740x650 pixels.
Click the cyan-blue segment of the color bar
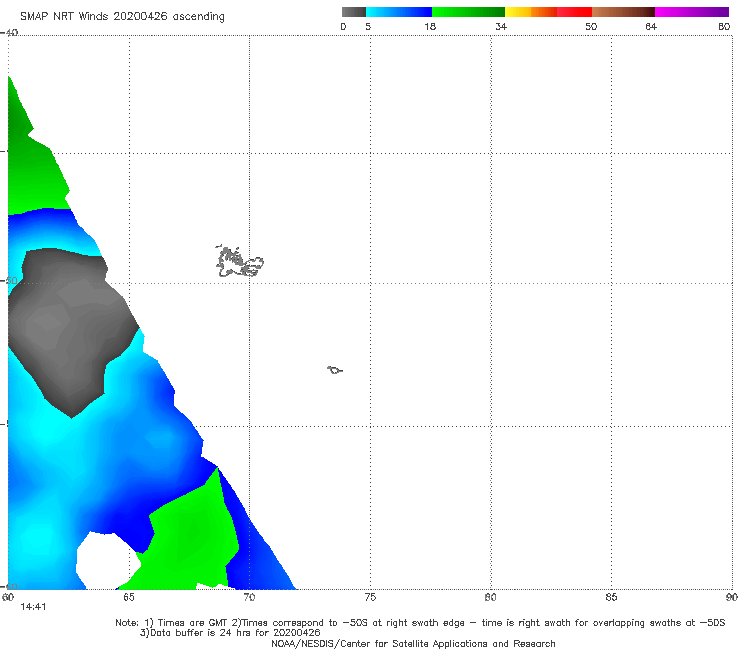coord(399,12)
